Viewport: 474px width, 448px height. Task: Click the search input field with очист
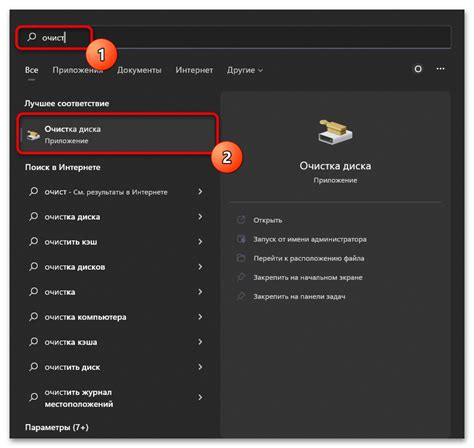(234, 37)
